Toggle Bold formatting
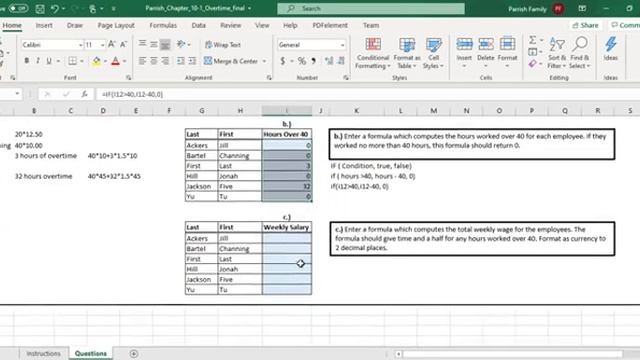 [27, 61]
